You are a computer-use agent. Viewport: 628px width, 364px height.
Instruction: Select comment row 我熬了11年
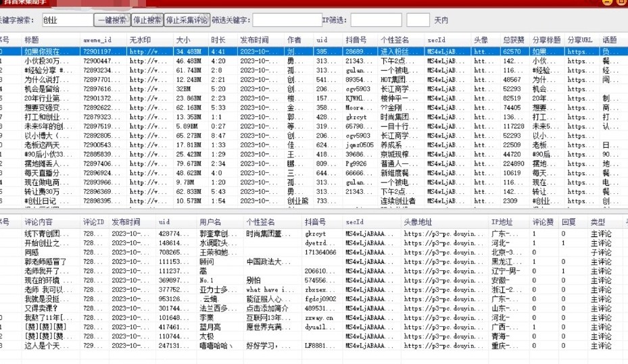point(314,317)
